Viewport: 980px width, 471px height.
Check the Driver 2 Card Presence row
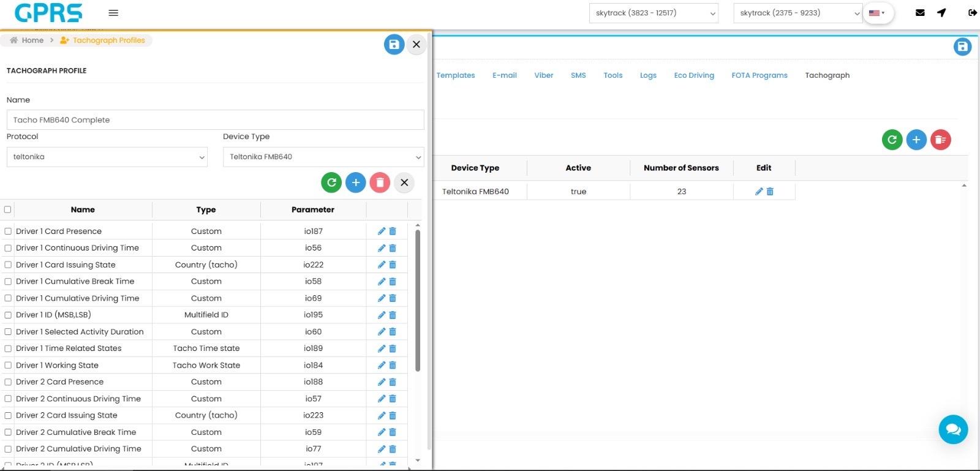(x=8, y=382)
